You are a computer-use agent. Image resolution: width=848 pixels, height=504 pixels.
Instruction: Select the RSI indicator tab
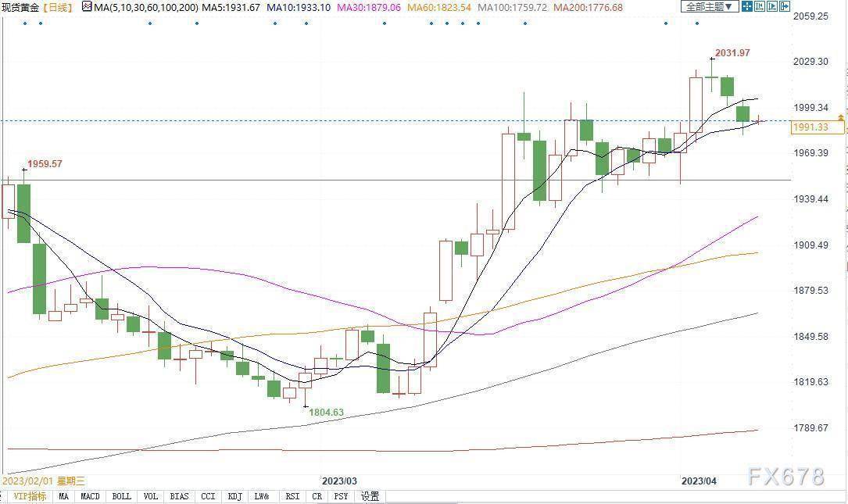[292, 496]
